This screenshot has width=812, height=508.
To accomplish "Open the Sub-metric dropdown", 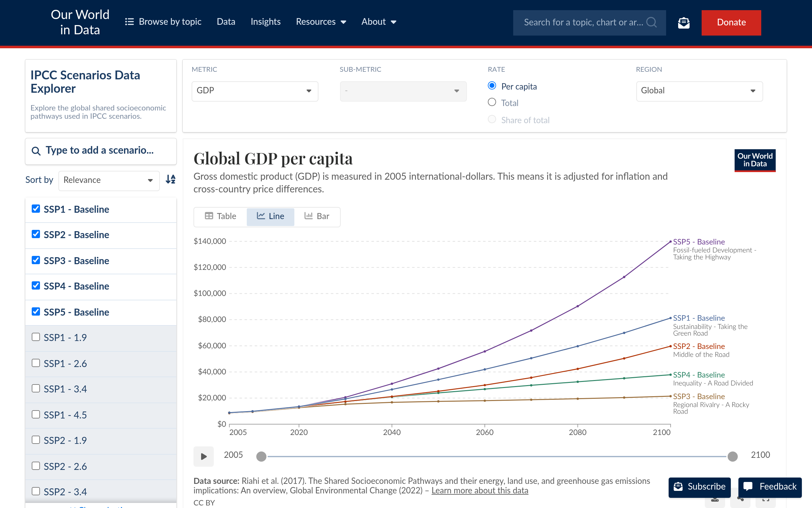I will (403, 91).
